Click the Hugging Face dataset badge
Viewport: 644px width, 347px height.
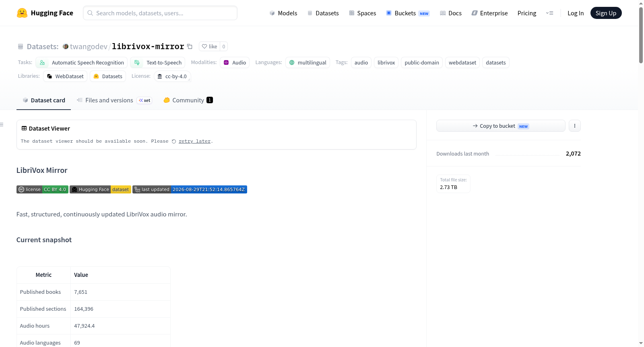[x=100, y=189]
